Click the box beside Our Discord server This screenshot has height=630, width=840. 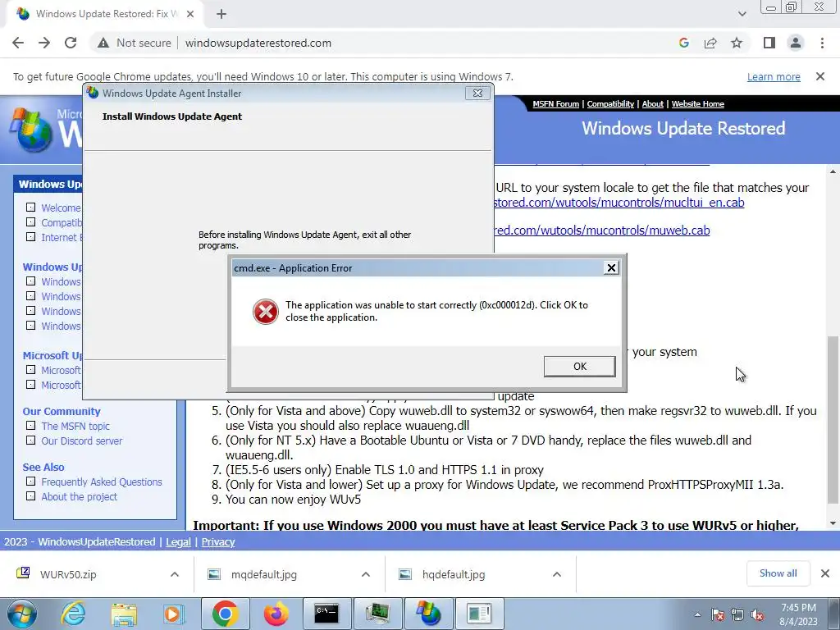click(x=31, y=441)
